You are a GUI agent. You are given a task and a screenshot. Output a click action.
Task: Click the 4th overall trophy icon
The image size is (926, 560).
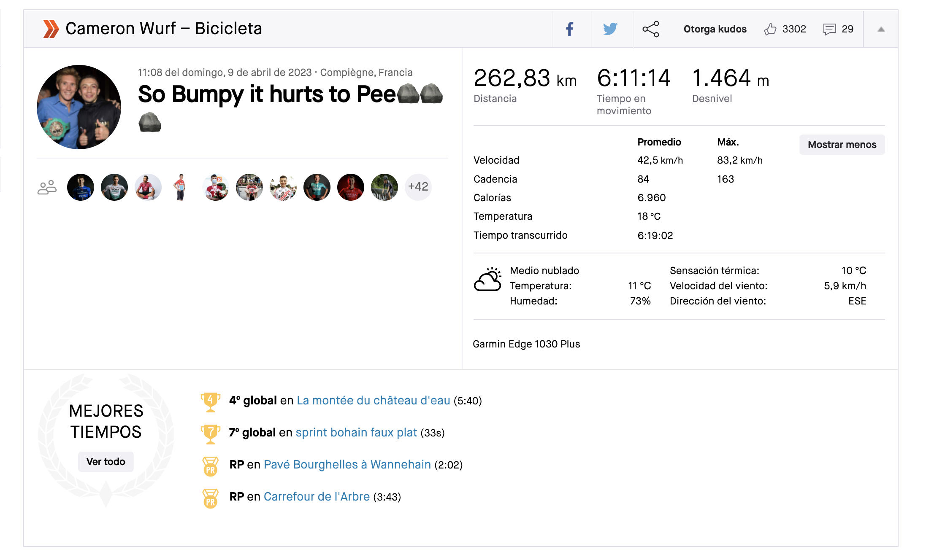(x=210, y=401)
